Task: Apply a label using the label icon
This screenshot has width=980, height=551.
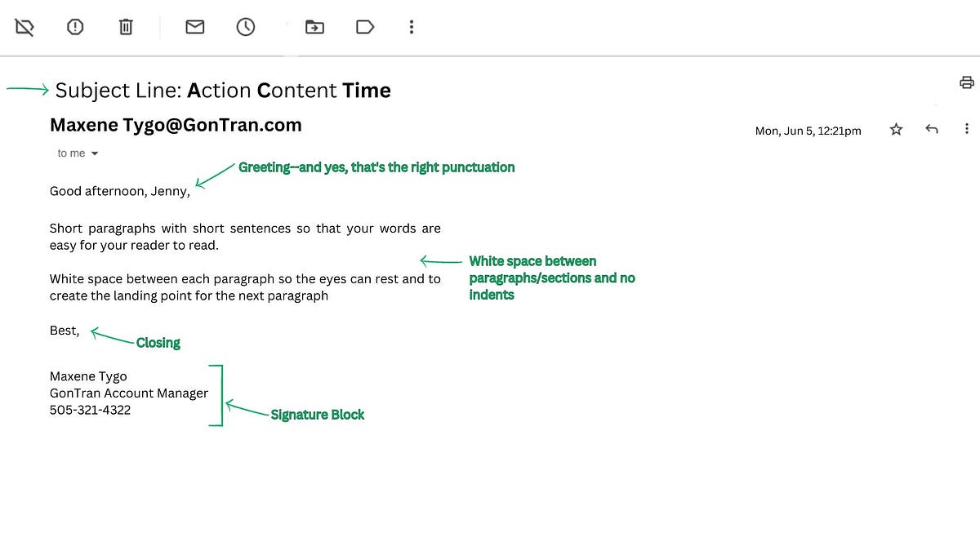Action: pos(364,26)
